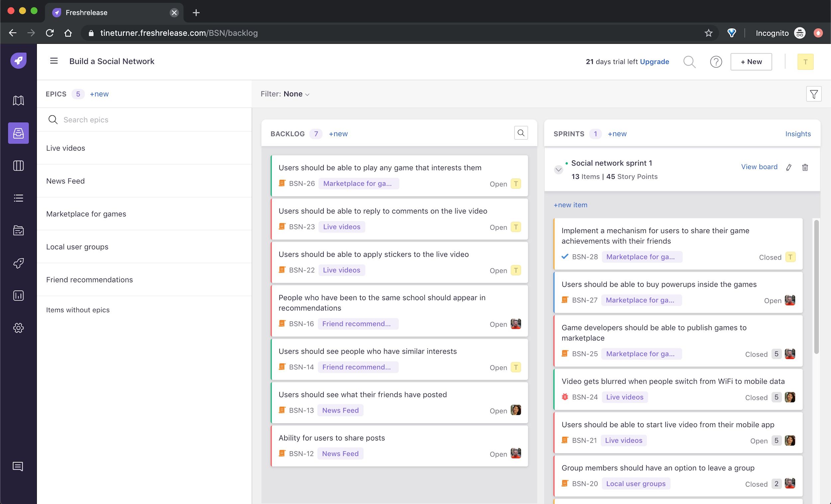Open card BSN-14 similar interests
831x504 pixels.
400,359
